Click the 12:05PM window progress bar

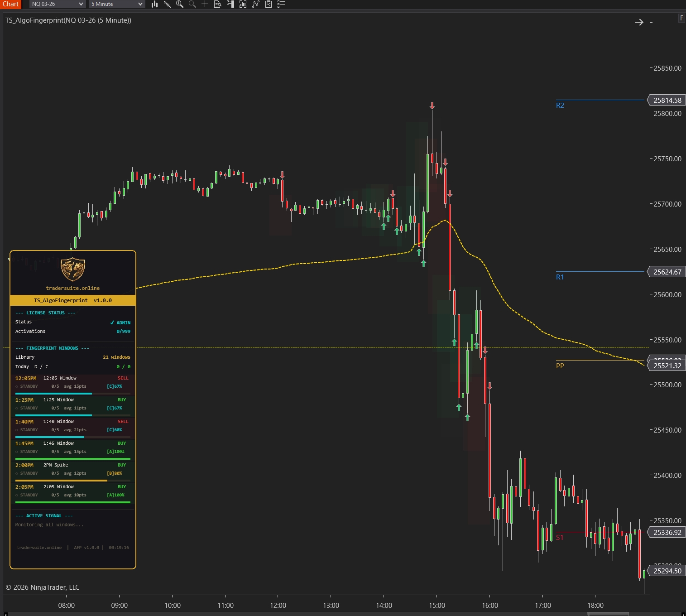click(x=73, y=394)
